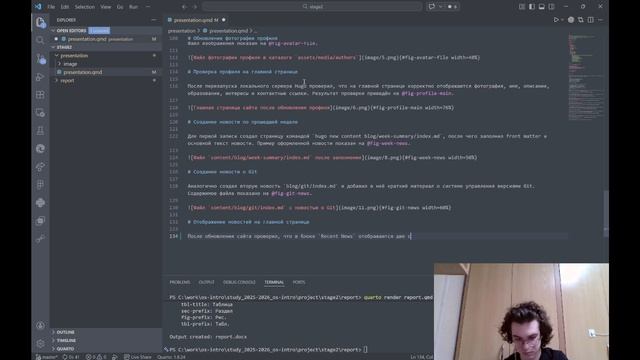Open the Selection menu
The height and width of the screenshot is (360, 640).
84,7
